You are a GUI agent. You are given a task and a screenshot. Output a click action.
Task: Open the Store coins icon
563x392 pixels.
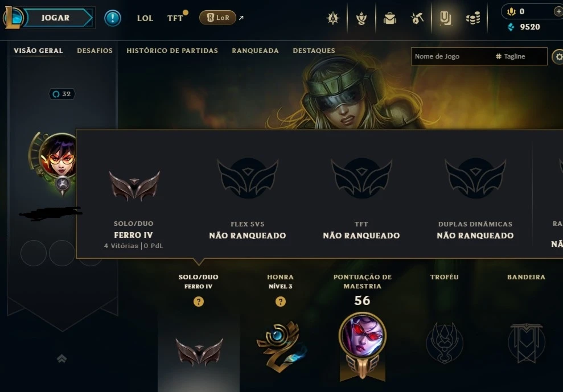pyautogui.click(x=473, y=18)
